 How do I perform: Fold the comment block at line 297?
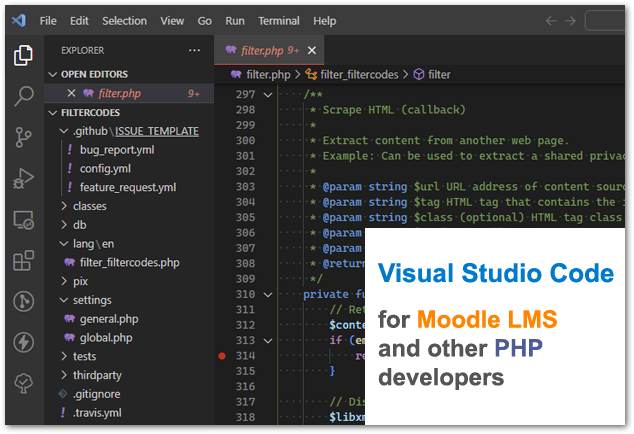point(267,94)
